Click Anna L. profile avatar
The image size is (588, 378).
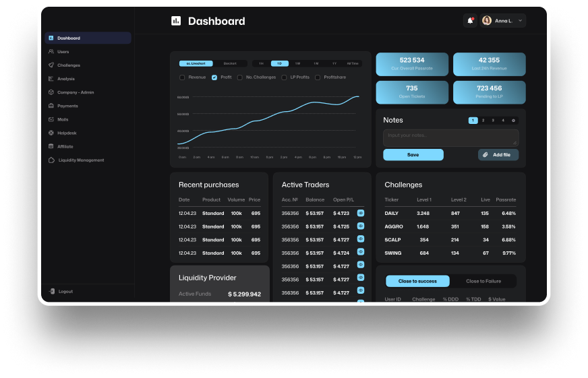(487, 21)
